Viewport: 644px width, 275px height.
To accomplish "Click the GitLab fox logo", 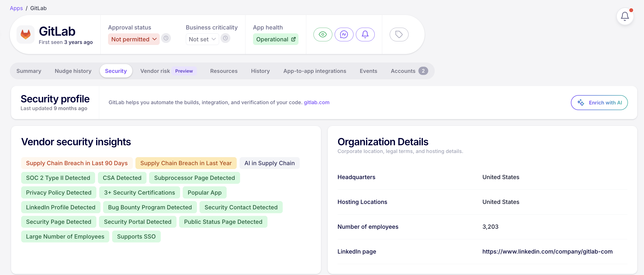I will 26,34.
